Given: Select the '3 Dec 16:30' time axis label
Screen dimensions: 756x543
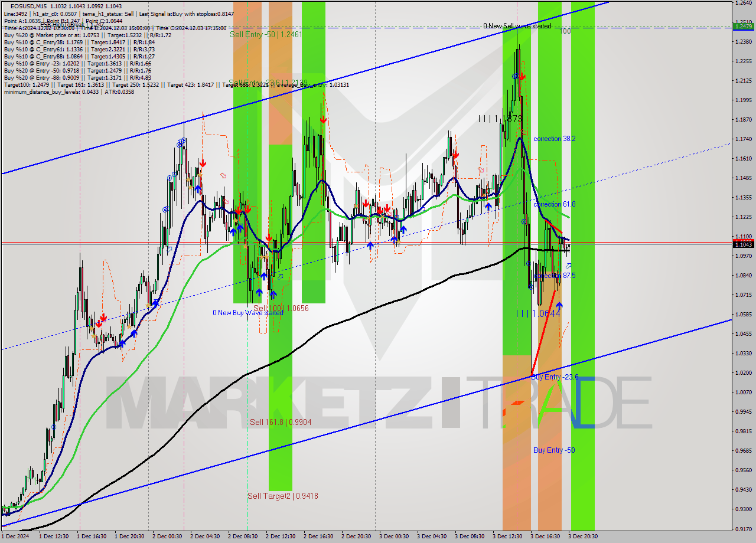Looking at the screenshot, I should (545, 537).
